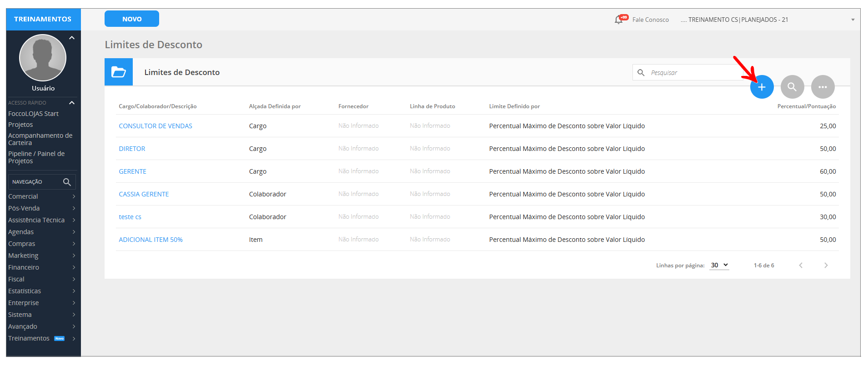868x366 pixels.
Task: Open the notifications bell icon
Action: pyautogui.click(x=619, y=20)
